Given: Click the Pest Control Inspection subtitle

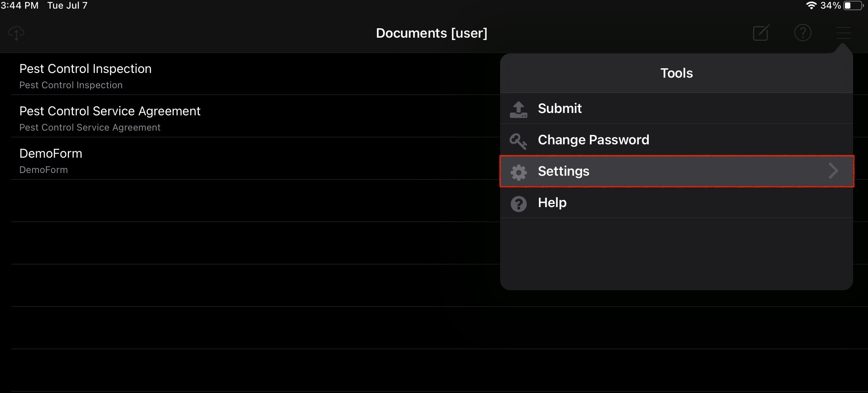Looking at the screenshot, I should tap(71, 85).
